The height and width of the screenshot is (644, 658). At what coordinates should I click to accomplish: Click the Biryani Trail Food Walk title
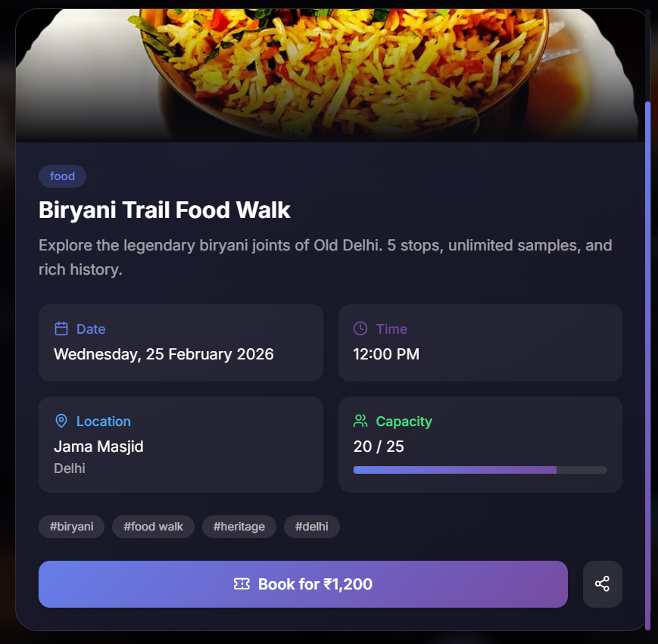[164, 210]
